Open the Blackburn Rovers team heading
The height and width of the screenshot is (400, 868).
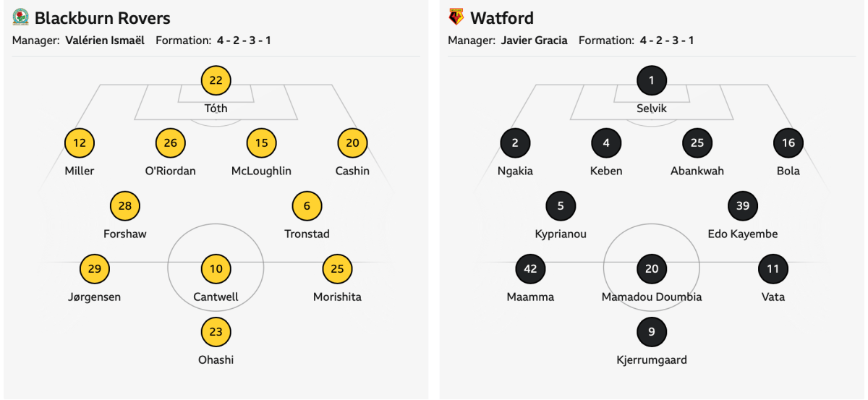click(x=102, y=17)
